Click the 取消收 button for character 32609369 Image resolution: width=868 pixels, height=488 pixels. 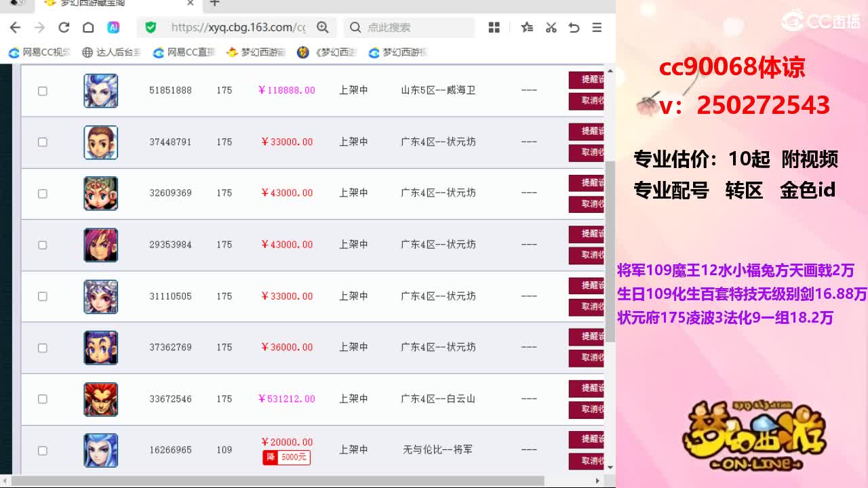click(x=587, y=204)
